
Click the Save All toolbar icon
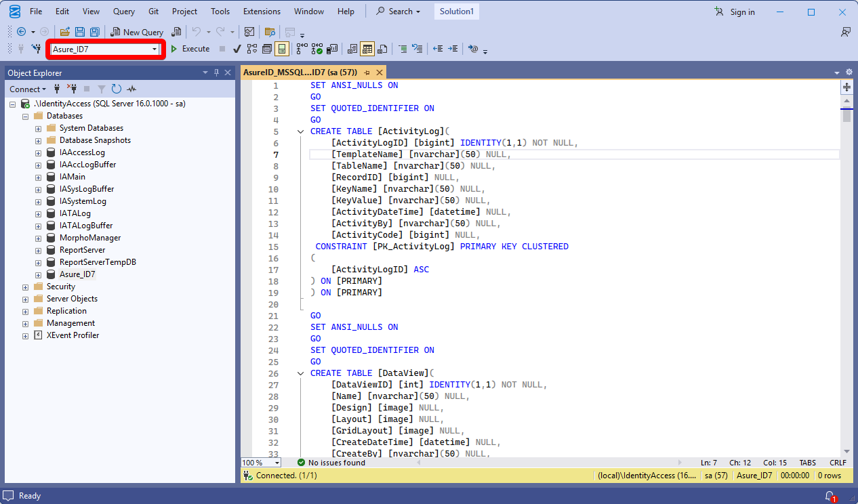pos(95,32)
